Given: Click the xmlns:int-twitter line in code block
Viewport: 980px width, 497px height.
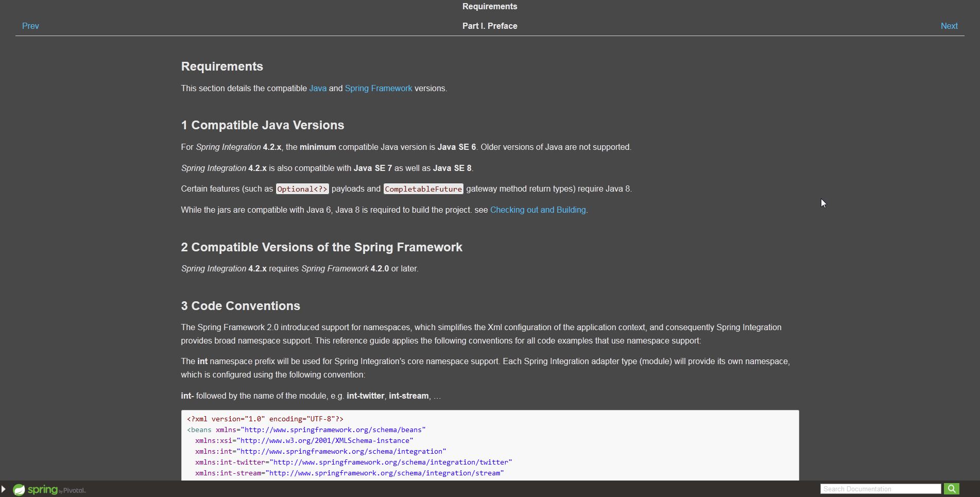Looking at the screenshot, I should click(x=353, y=462).
